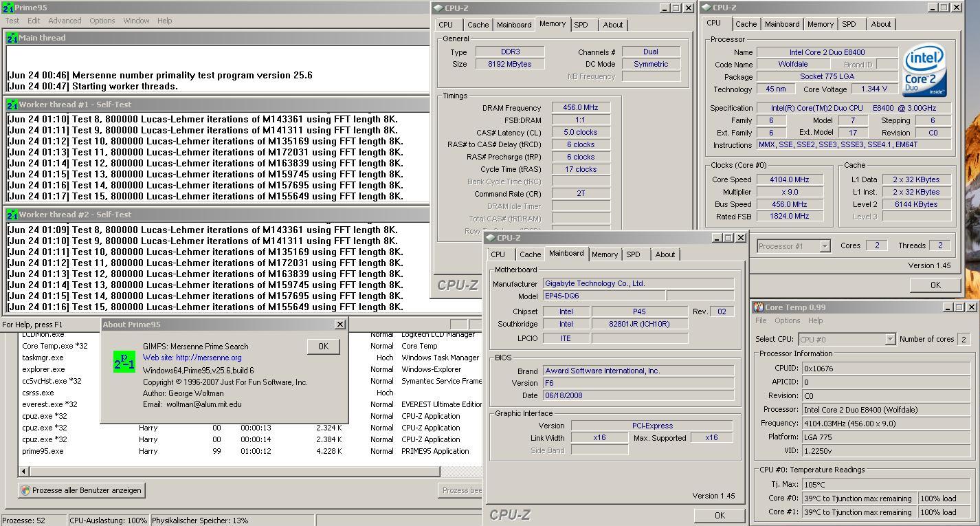Switch to SPD tab in CPU-Z Mainboard window
This screenshot has height=526, width=980.
click(x=634, y=254)
